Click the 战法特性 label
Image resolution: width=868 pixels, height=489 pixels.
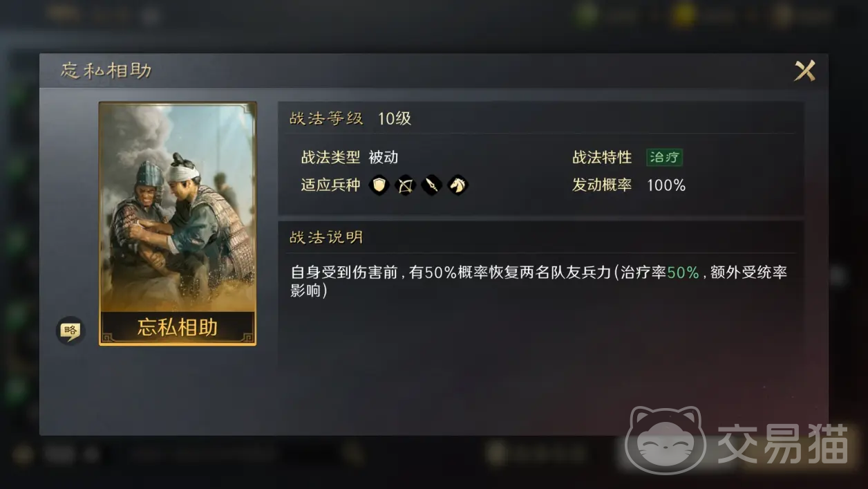coord(602,158)
